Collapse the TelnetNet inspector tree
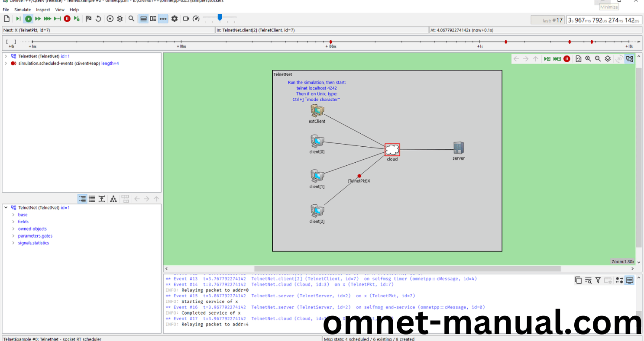644x341 pixels. 6,207
